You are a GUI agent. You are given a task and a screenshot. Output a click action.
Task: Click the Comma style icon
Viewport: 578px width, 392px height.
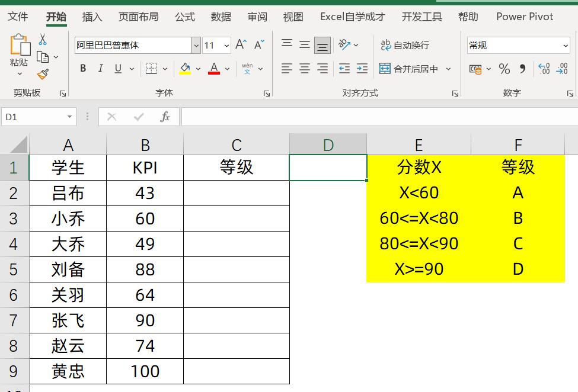[x=522, y=69]
